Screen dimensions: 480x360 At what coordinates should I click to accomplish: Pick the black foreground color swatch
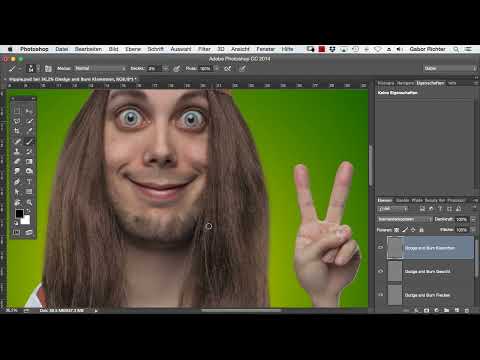19,213
